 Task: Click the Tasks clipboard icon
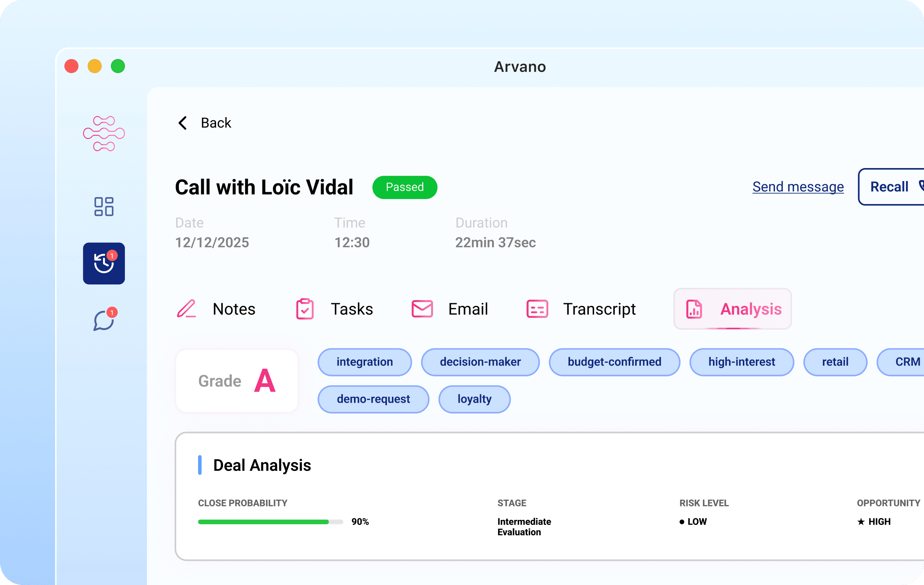pyautogui.click(x=305, y=309)
